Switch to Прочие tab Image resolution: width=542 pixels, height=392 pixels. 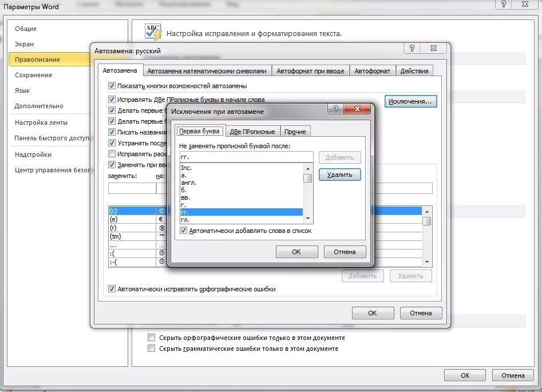pyautogui.click(x=295, y=132)
